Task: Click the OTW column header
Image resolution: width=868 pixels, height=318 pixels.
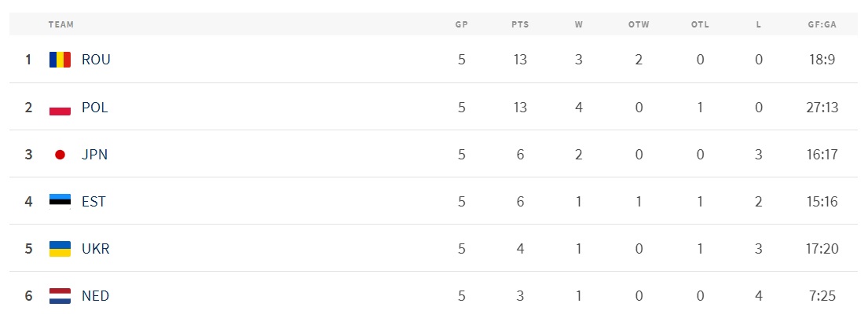Action: pos(639,24)
